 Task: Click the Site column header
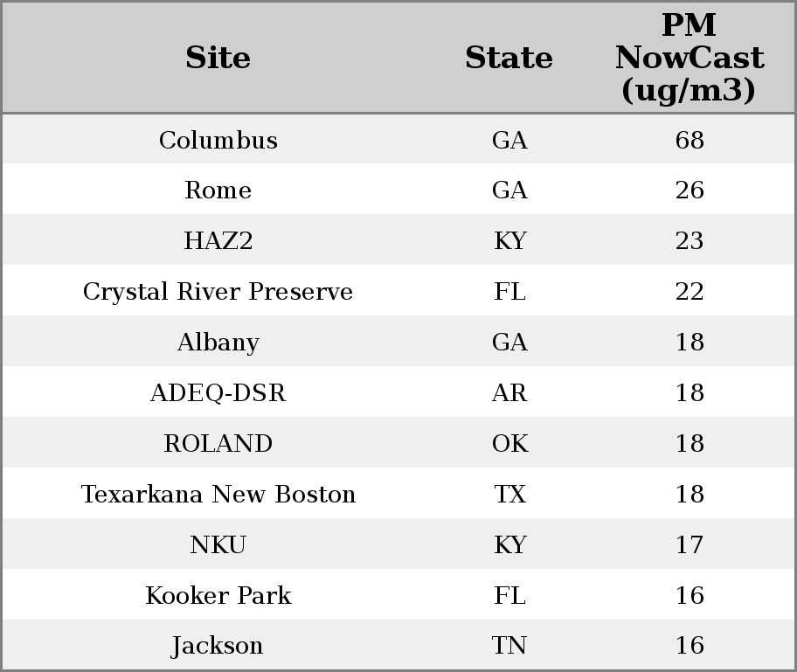click(218, 58)
